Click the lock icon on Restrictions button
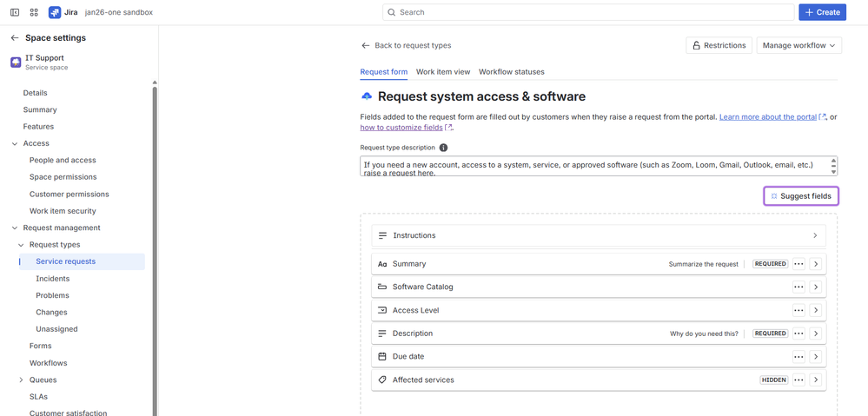868x416 pixels. click(x=697, y=45)
